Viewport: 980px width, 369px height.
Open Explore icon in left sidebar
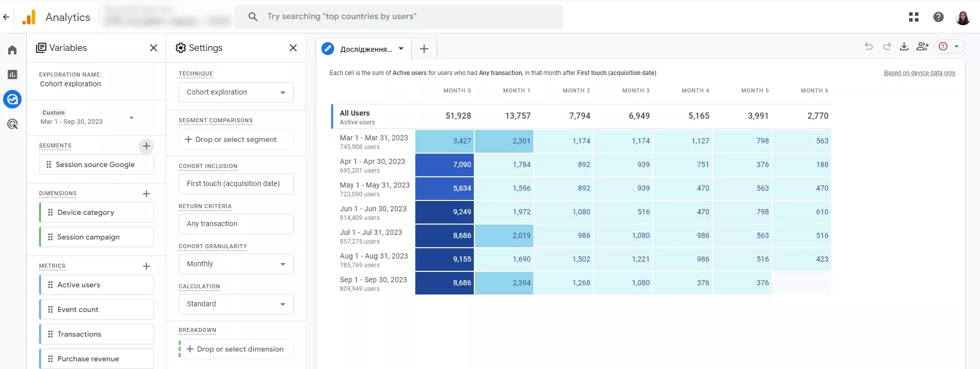click(x=12, y=99)
